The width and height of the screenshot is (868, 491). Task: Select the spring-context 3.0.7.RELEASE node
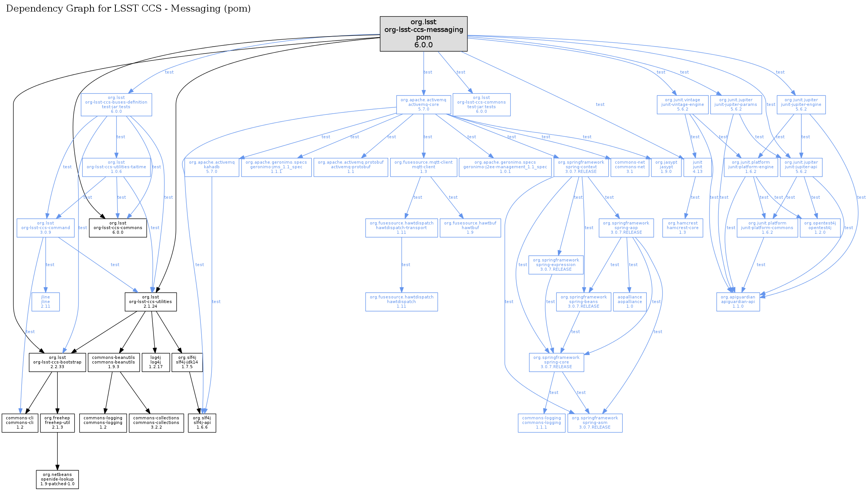[x=581, y=167]
